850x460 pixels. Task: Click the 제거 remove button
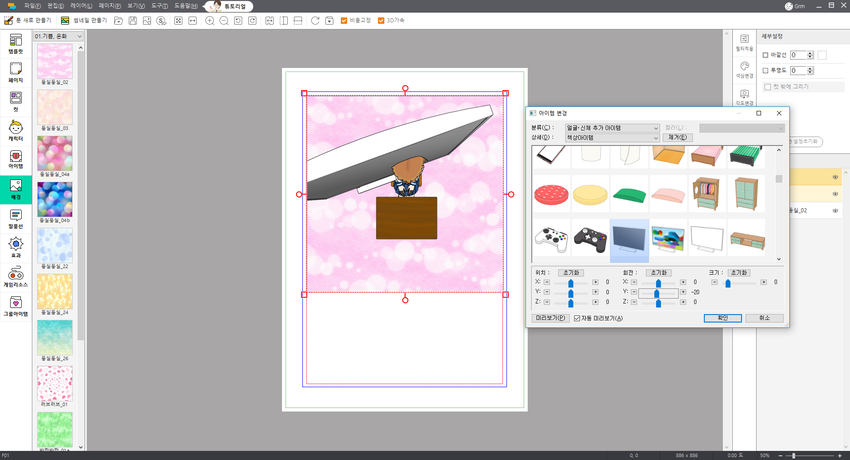678,138
